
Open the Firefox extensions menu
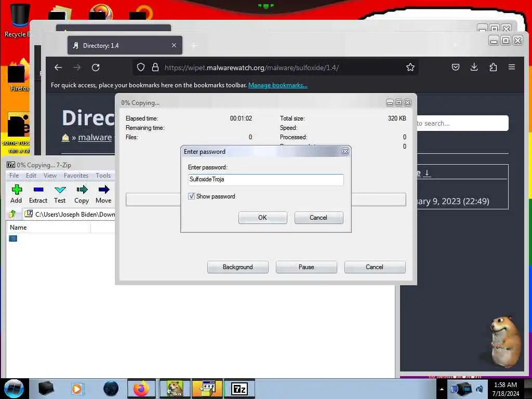pos(493,67)
